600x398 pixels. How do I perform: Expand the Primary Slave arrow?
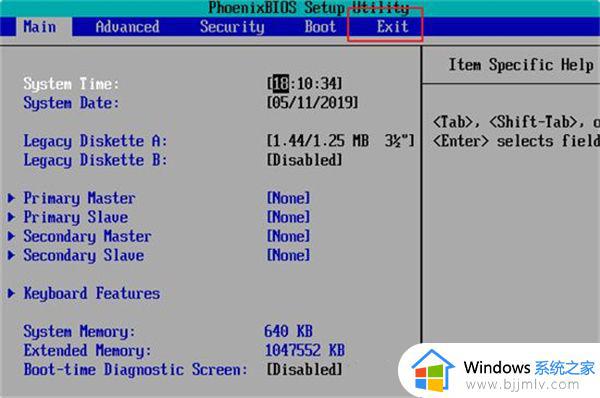coord(11,217)
